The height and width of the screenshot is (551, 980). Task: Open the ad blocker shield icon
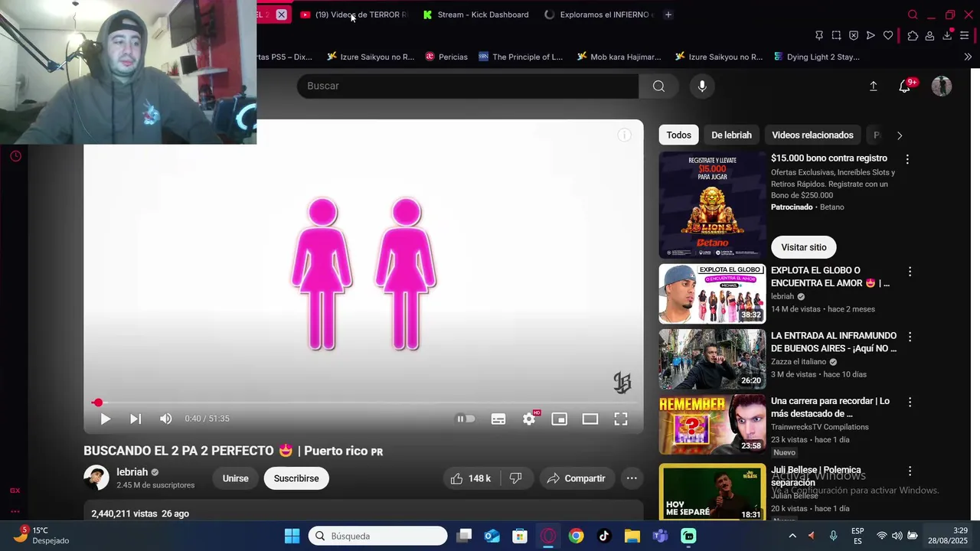854,35
